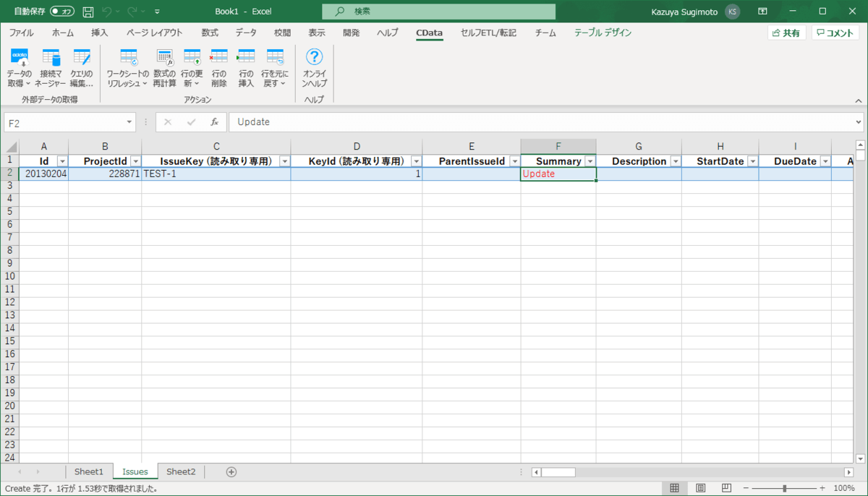Open the Name Box dropdown arrow
Screen dimensions: 868x496
(x=129, y=122)
